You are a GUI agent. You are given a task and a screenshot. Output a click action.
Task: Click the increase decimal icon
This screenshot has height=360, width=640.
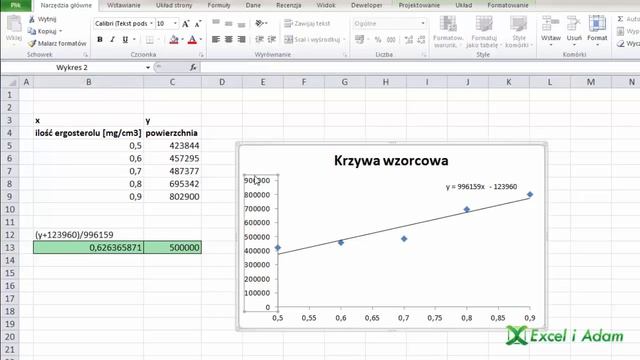(x=409, y=40)
